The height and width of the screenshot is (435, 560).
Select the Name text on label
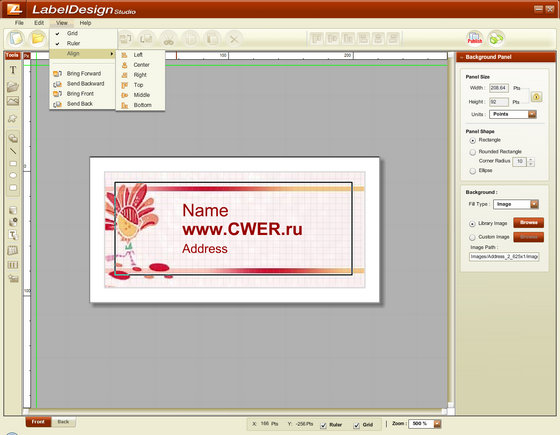click(x=205, y=210)
